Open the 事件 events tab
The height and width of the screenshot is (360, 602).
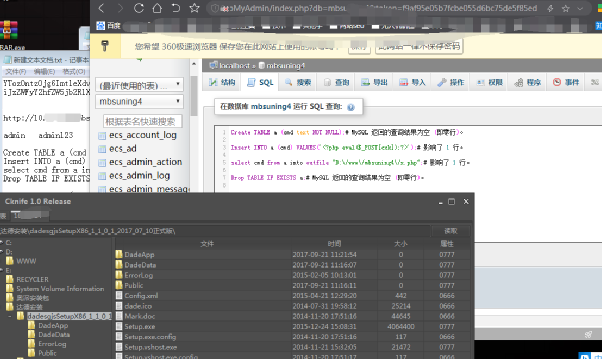tap(566, 82)
